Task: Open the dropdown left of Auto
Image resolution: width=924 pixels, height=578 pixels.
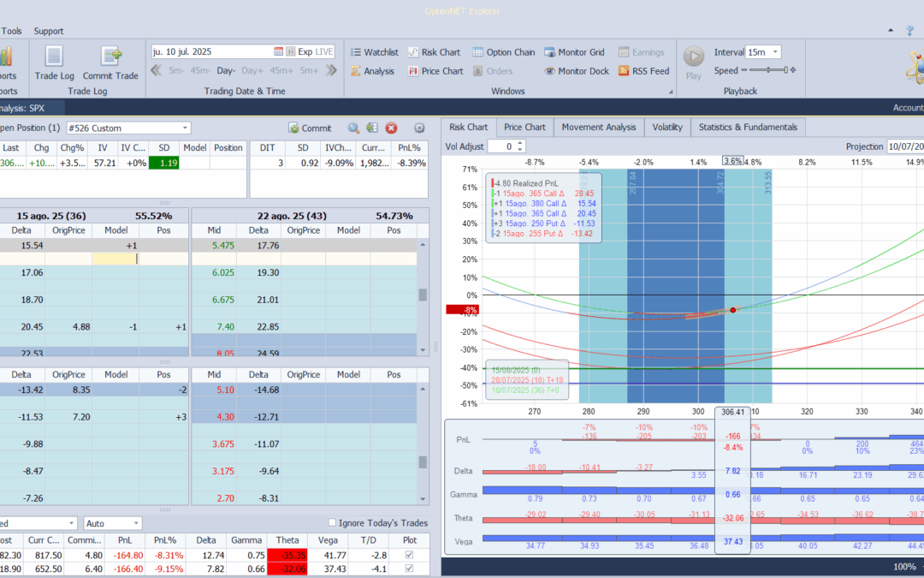Action: [71, 523]
